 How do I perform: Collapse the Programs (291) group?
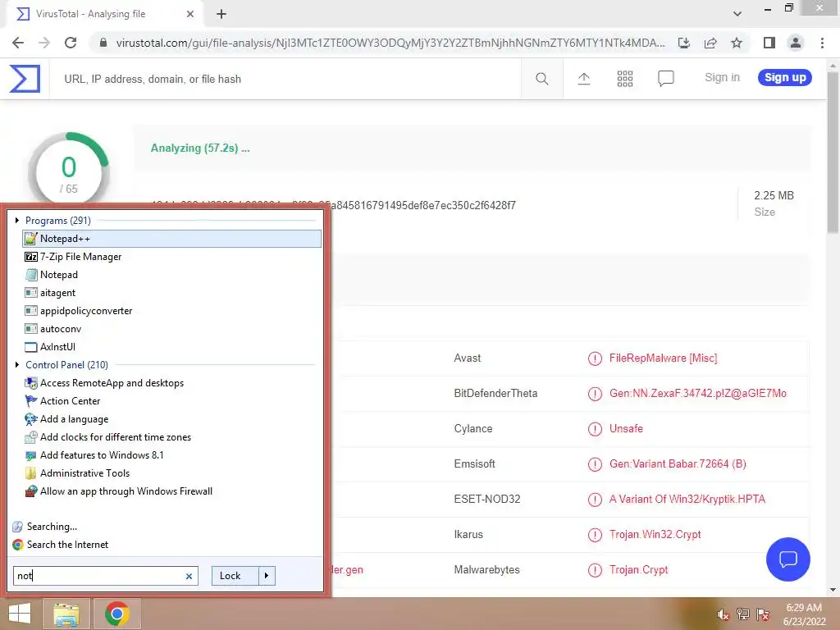point(17,220)
